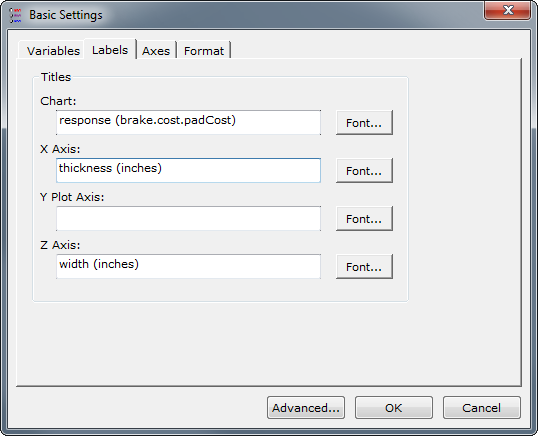Click the Basic Settings title bar icon

click(15, 15)
